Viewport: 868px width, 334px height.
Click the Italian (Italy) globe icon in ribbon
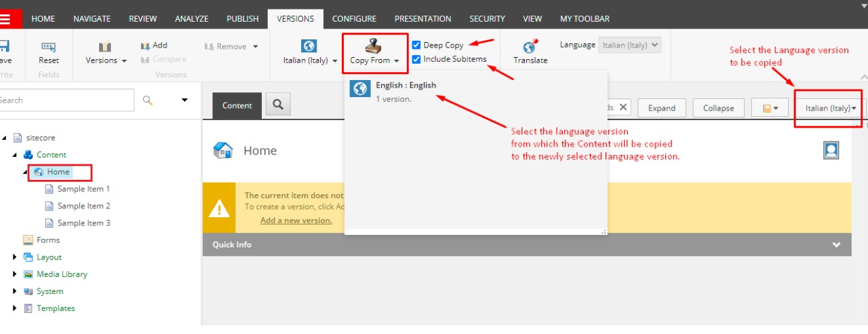(x=309, y=46)
